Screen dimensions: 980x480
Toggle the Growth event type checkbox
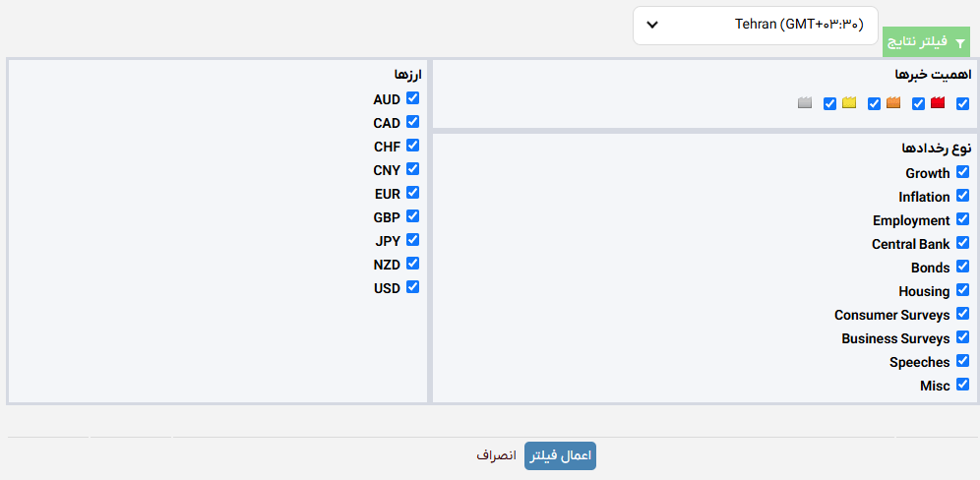(x=962, y=172)
